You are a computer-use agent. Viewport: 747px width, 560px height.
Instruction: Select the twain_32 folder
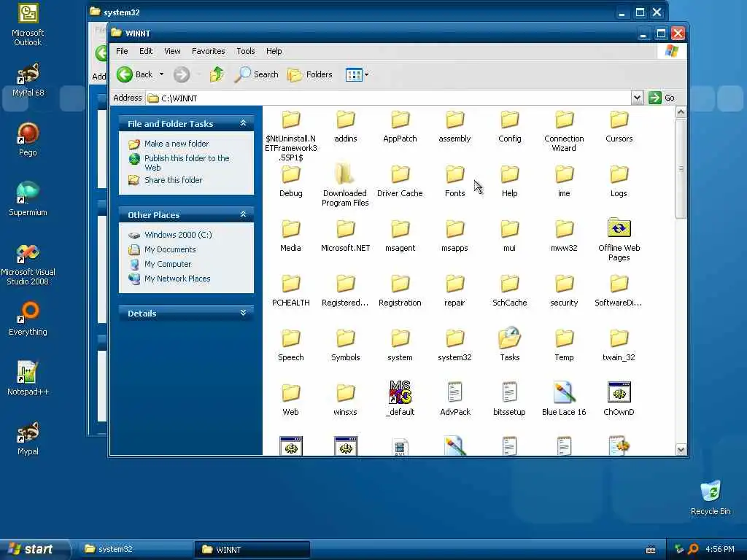click(619, 345)
